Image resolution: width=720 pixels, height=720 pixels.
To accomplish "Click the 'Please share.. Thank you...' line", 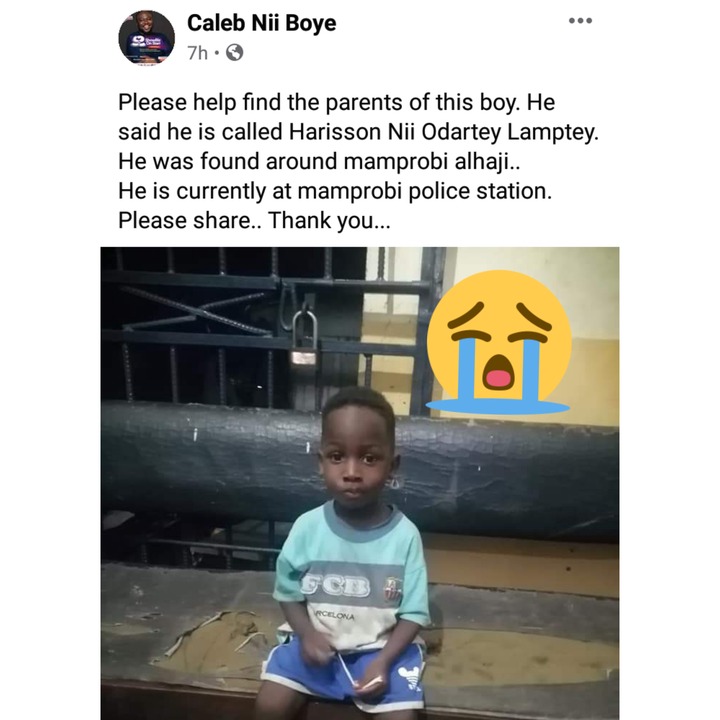I will (254, 220).
